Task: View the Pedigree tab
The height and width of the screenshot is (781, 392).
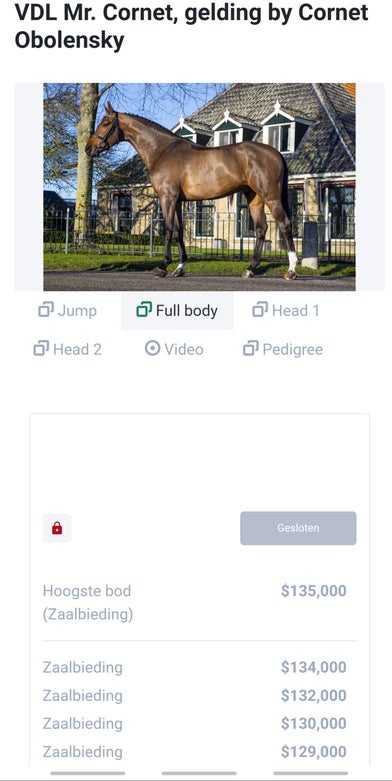Action: click(x=283, y=349)
